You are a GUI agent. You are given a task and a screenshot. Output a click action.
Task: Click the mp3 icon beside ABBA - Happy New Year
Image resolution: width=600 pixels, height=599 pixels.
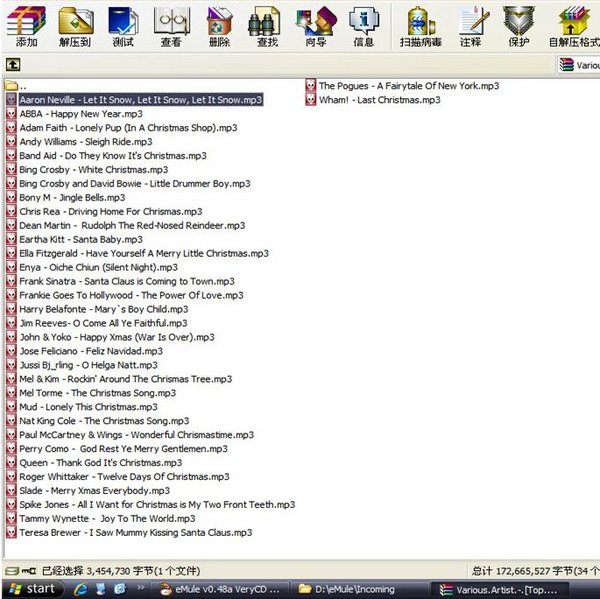tap(11, 114)
